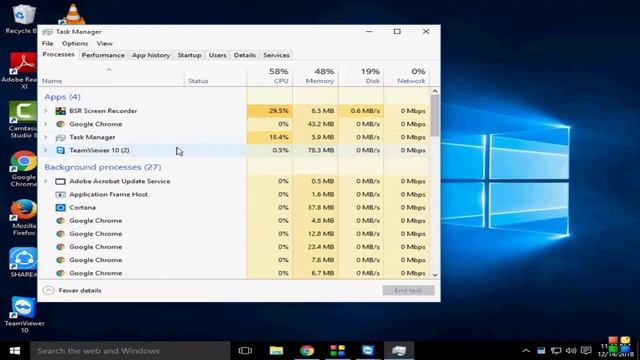Click the 29.5% CPU value cell
Viewport: 640px width, 360px height.
pos(270,111)
